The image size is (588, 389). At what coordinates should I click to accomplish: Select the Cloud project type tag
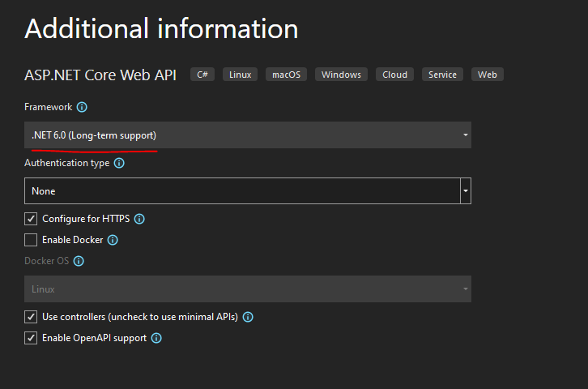tap(394, 75)
